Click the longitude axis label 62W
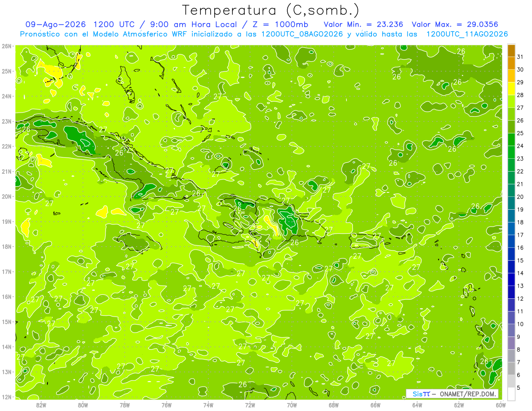The width and height of the screenshot is (532, 411). (x=459, y=405)
